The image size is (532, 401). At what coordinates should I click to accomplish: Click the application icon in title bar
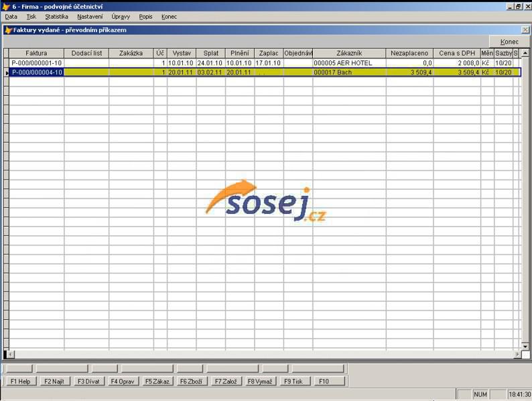pyautogui.click(x=5, y=6)
